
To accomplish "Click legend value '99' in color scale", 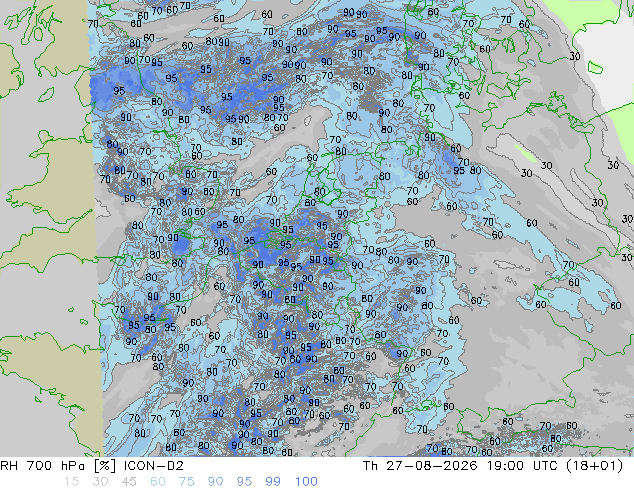I will (x=273, y=482).
